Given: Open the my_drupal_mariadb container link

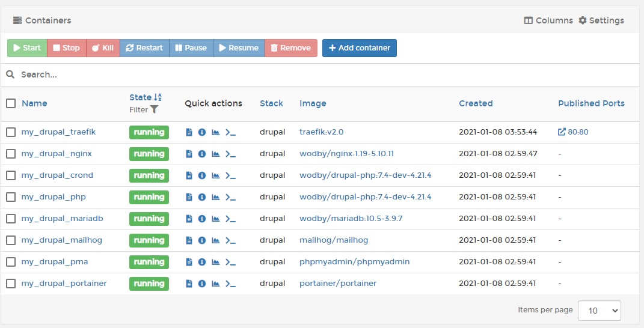Looking at the screenshot, I should (62, 219).
